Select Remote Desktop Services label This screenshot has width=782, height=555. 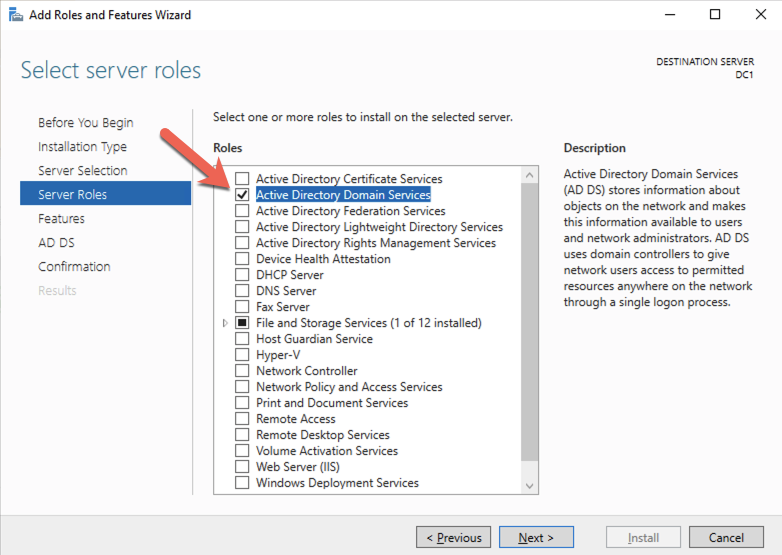tap(323, 435)
